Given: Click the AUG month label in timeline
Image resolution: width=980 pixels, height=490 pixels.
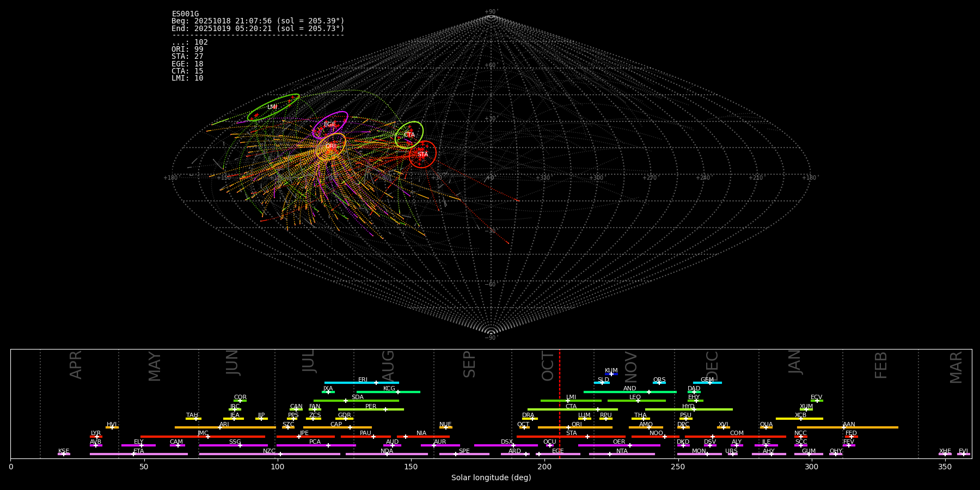Looking at the screenshot, I should coord(388,365).
